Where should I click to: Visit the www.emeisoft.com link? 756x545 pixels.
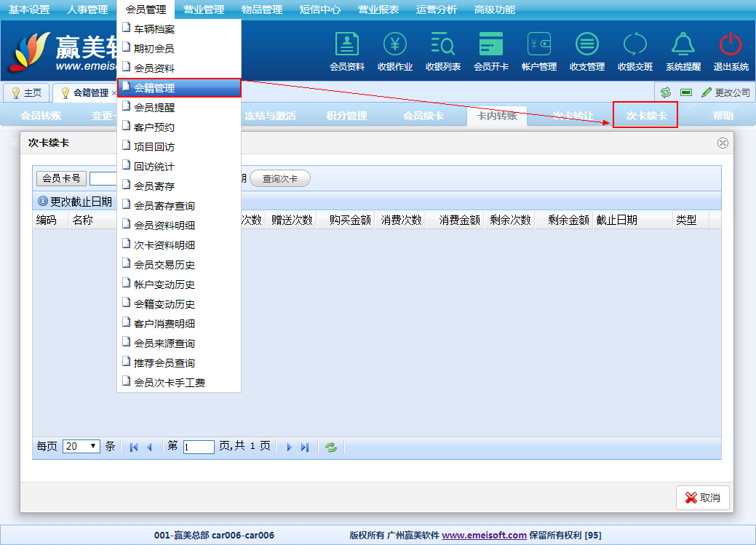pyautogui.click(x=484, y=535)
